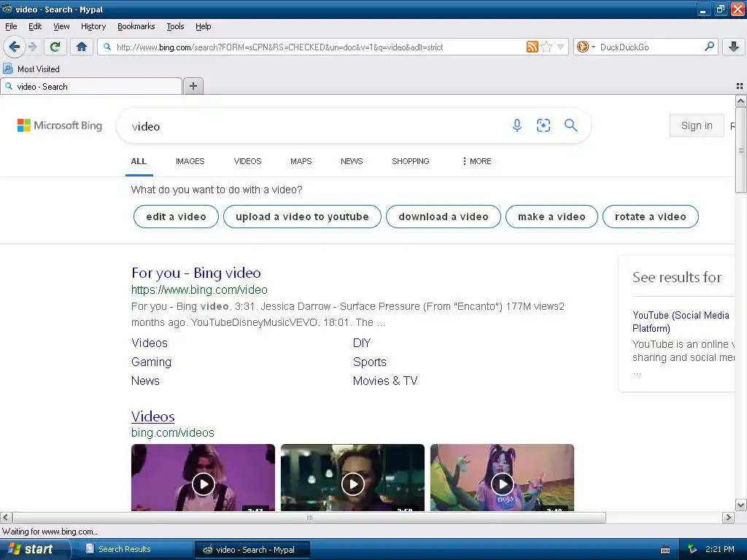Click the Sign in button
747x560 pixels.
[x=697, y=125]
